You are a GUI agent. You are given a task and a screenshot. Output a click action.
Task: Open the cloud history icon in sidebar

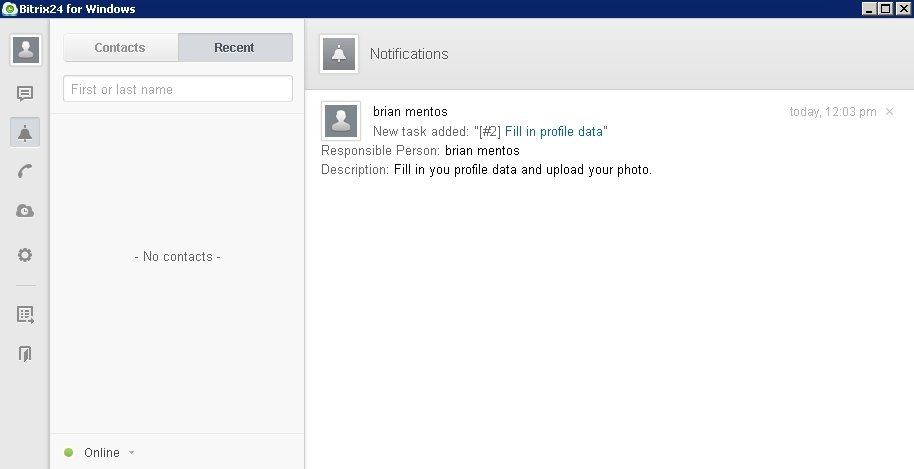[25, 210]
